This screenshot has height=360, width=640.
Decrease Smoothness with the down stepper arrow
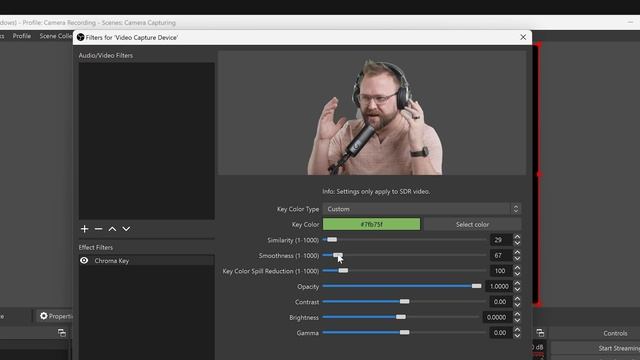(x=517, y=259)
